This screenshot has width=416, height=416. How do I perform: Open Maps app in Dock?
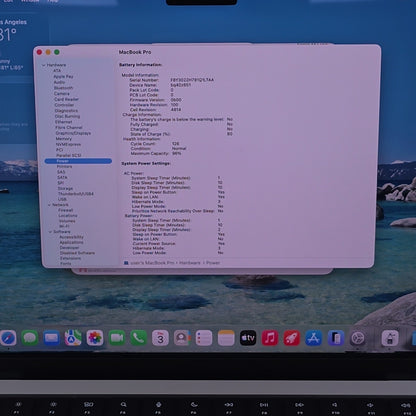click(73, 338)
